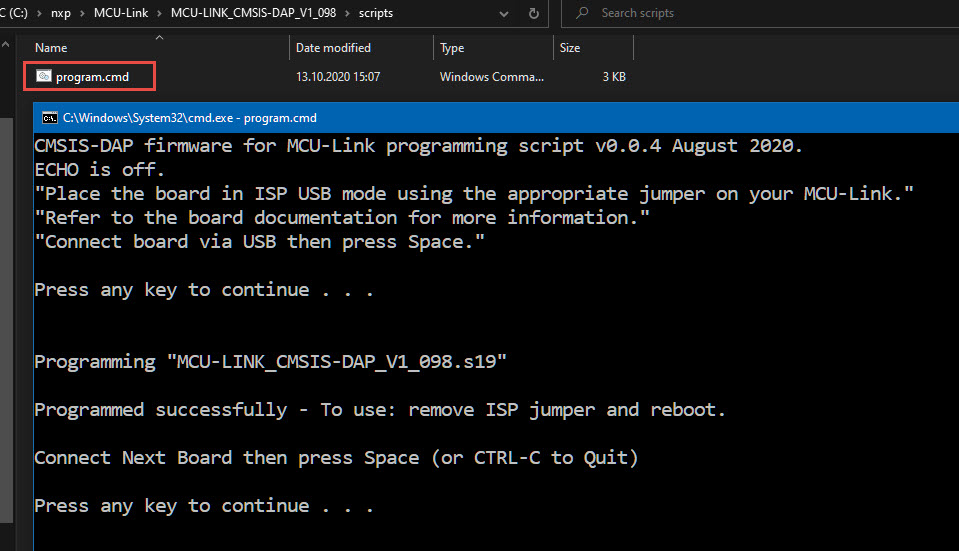
Task: Sort files by the Name column
Action: 51,48
